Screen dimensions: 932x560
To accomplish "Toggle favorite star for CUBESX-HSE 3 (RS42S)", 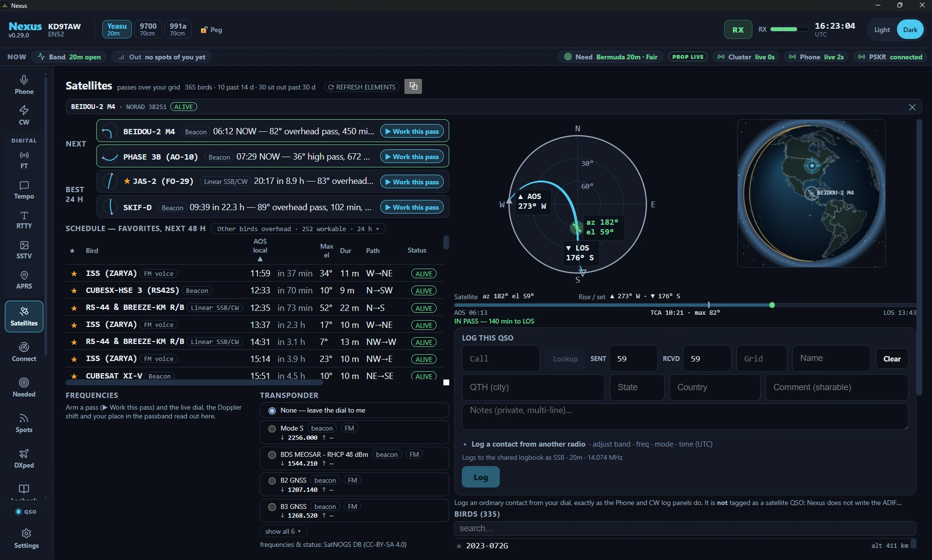I will pos(74,290).
